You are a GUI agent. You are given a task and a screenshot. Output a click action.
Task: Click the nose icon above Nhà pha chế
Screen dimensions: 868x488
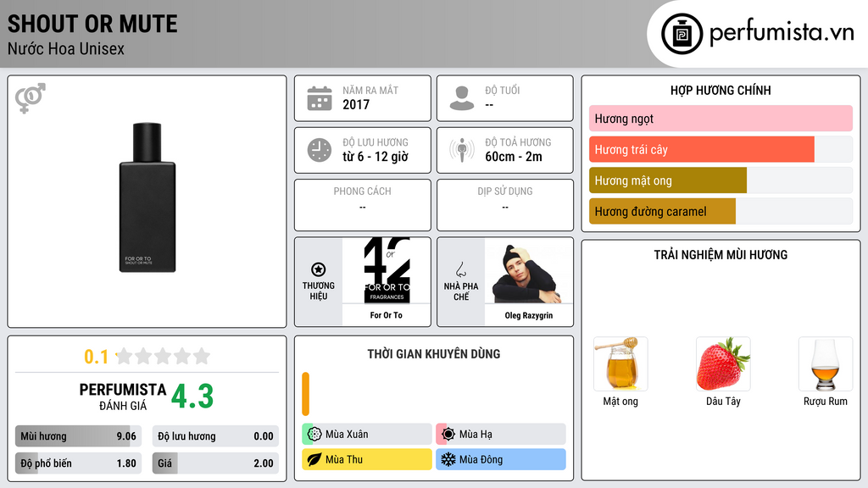(460, 269)
